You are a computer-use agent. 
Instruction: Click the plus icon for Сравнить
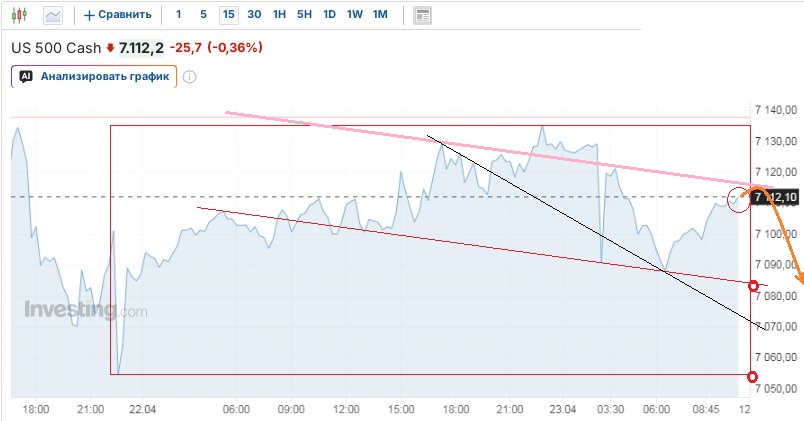[89, 15]
